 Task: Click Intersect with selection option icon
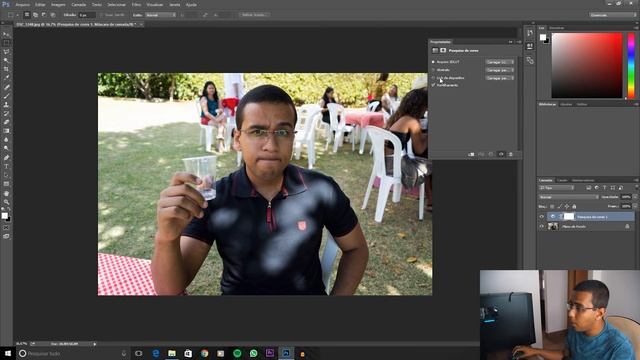(x=53, y=15)
